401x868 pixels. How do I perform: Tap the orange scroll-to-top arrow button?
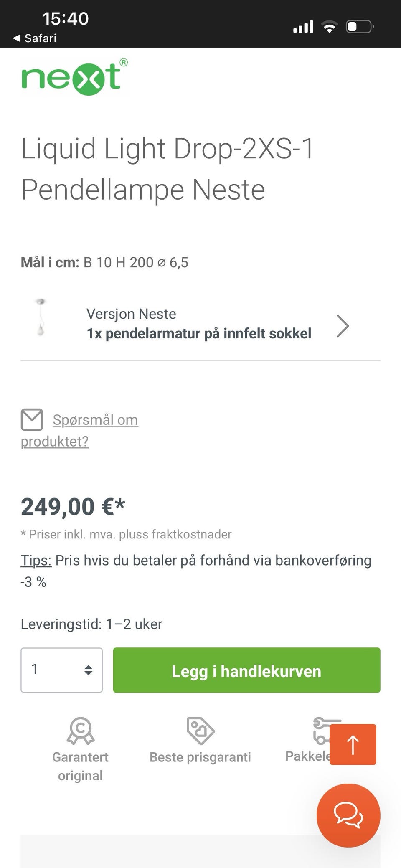coord(353,744)
